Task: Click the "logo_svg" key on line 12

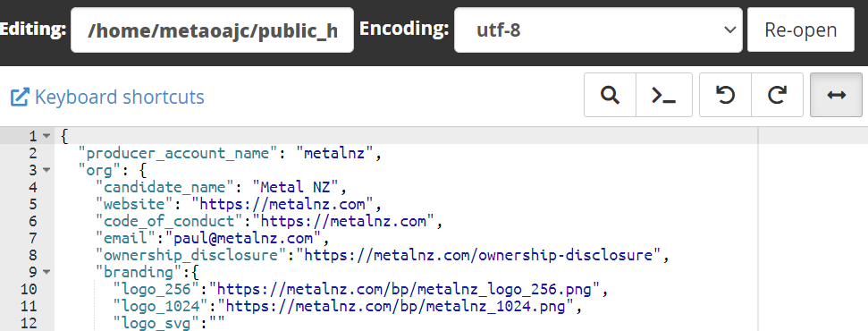Action: pyautogui.click(x=156, y=323)
